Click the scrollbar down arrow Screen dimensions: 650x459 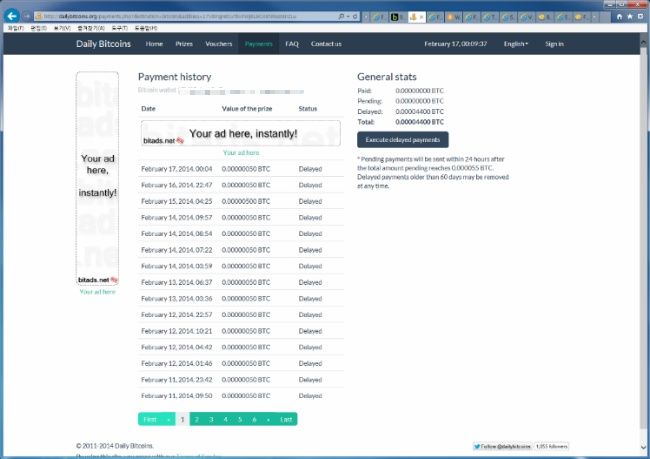643,447
